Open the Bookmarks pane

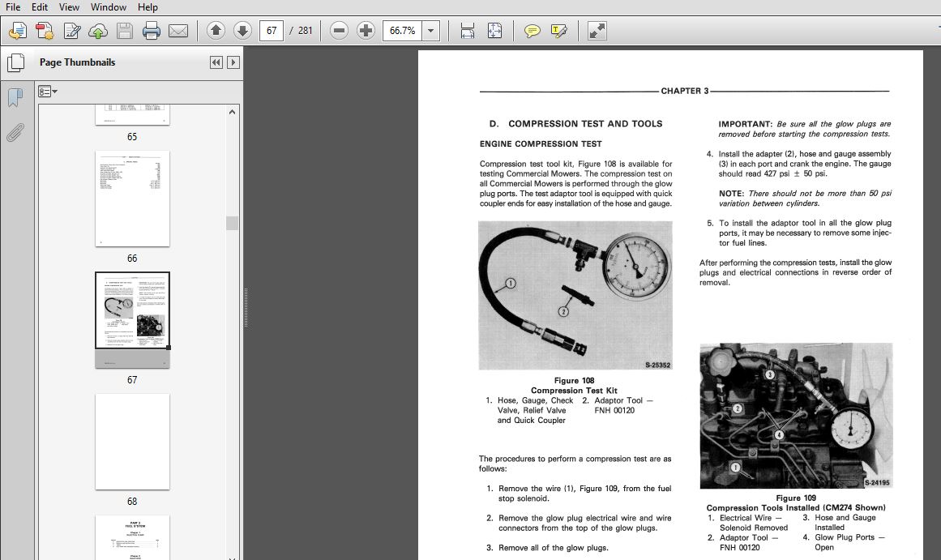[x=15, y=97]
